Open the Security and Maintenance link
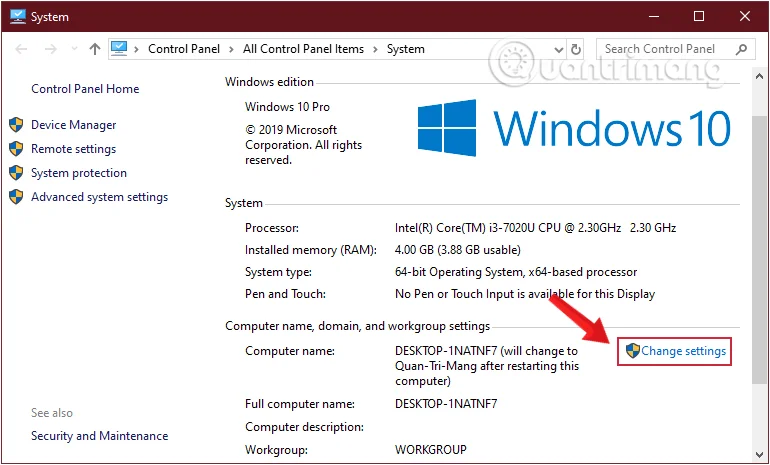The height and width of the screenshot is (465, 770). [99, 436]
